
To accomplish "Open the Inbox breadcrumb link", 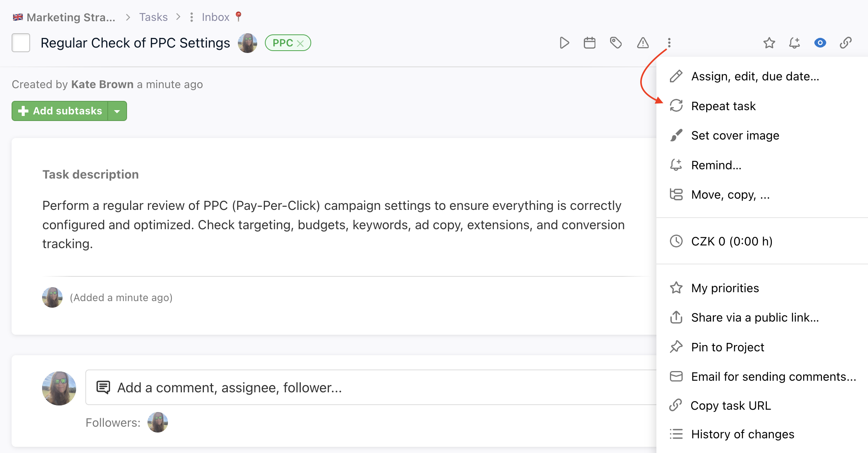I will [x=215, y=17].
